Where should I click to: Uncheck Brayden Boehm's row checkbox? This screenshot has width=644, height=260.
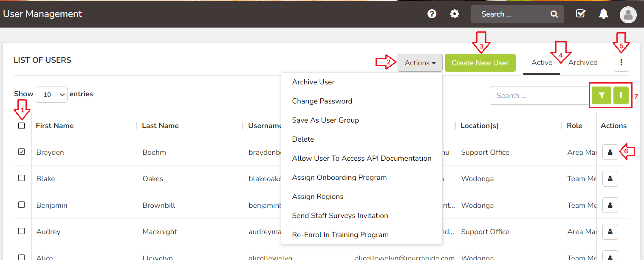click(22, 151)
